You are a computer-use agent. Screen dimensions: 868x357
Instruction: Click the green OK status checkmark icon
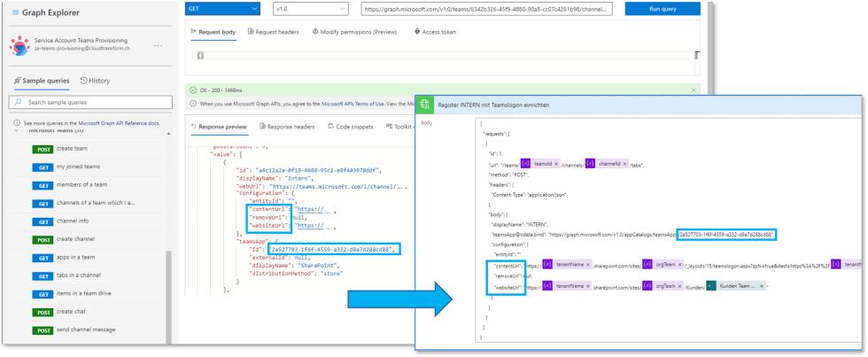pos(193,89)
